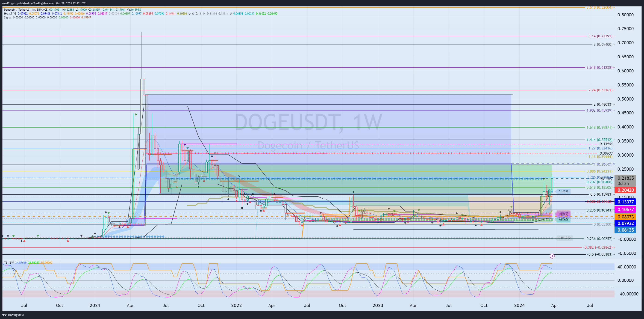Click the Fibonacci level label 1.27 (0.32436)

coord(600,148)
